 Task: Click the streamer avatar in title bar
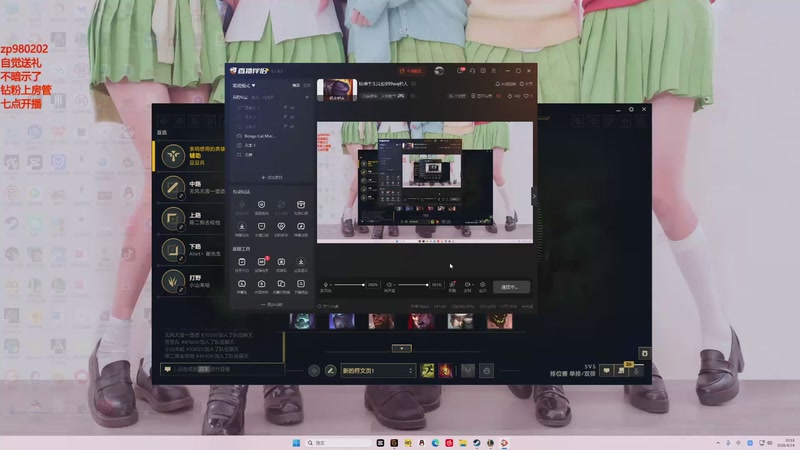[x=439, y=71]
